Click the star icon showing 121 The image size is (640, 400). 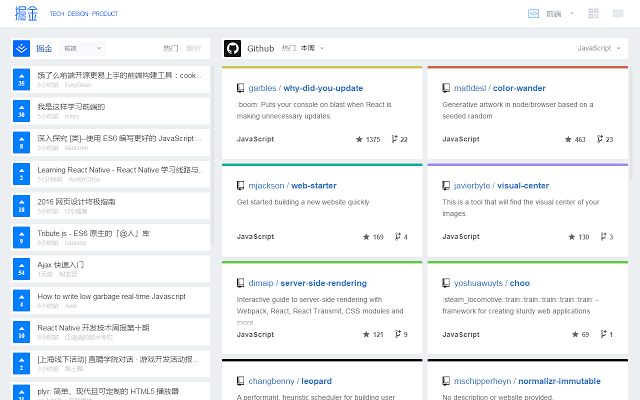point(366,334)
